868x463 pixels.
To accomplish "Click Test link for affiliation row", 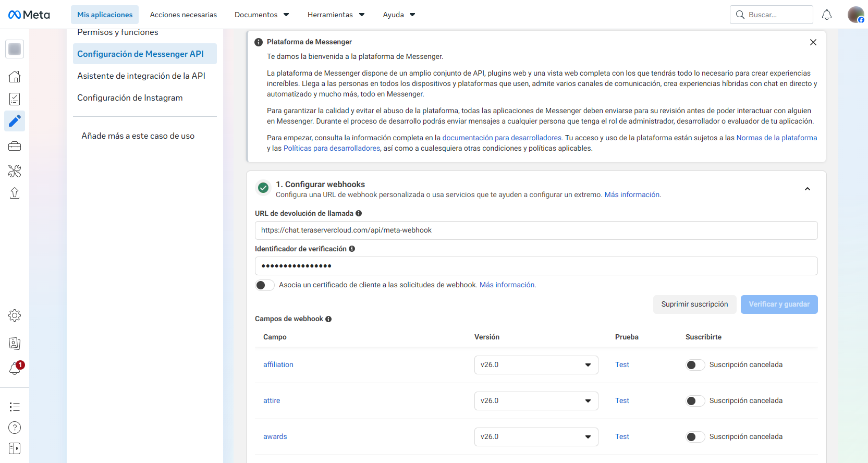I will coord(622,365).
